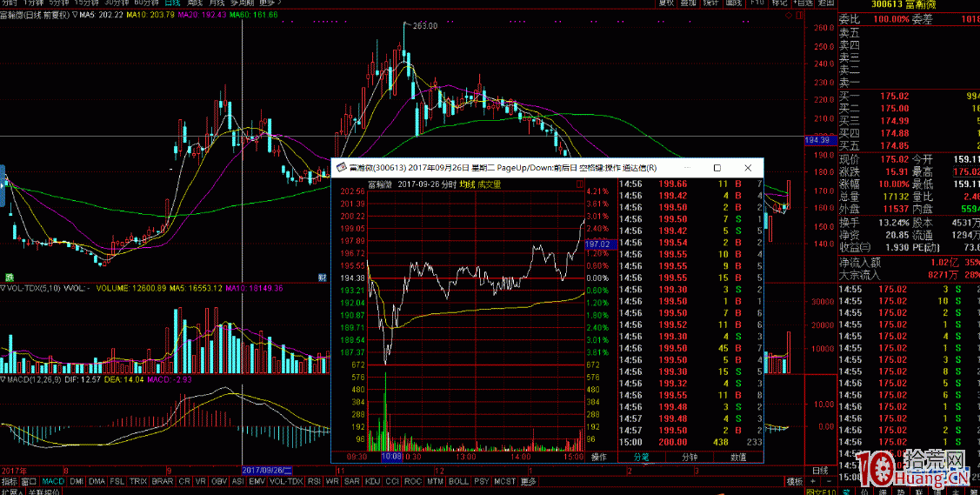Viewport: 980px width, 495px height.
Task: Select the TRIX indicator tab
Action: click(x=138, y=481)
